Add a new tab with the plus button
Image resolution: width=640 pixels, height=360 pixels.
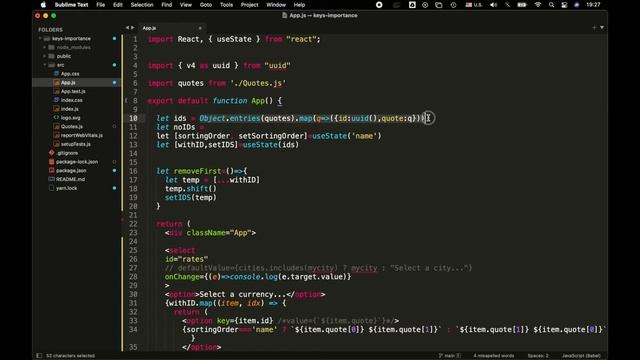tap(594, 28)
